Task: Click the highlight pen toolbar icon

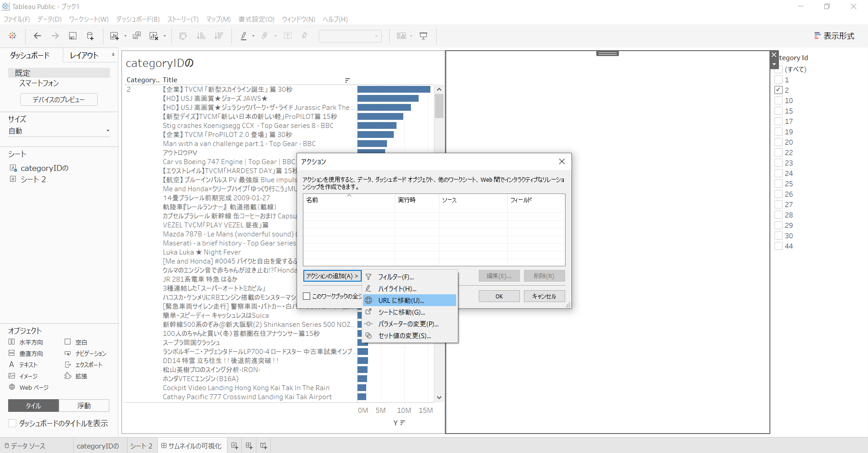Action: tap(244, 36)
